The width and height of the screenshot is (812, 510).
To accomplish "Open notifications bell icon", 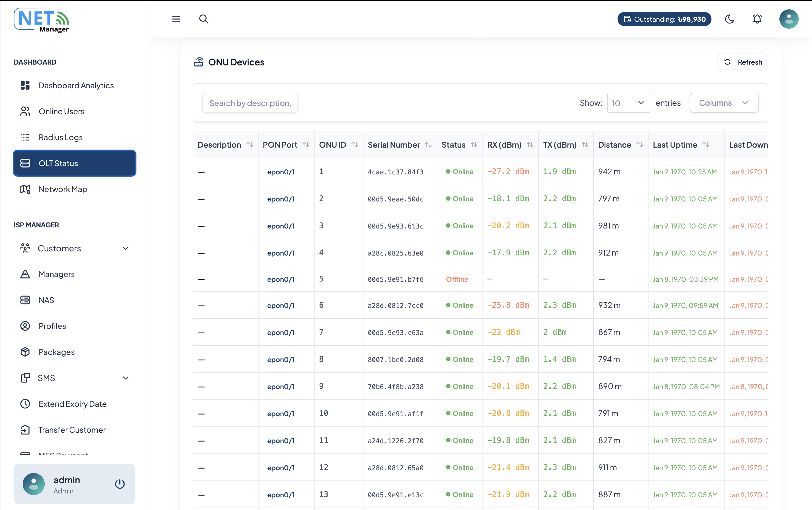I will (757, 19).
